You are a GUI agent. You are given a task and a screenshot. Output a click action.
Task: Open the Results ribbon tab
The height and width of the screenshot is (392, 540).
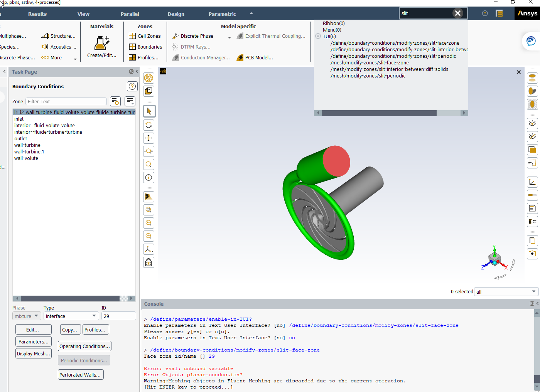(x=37, y=14)
